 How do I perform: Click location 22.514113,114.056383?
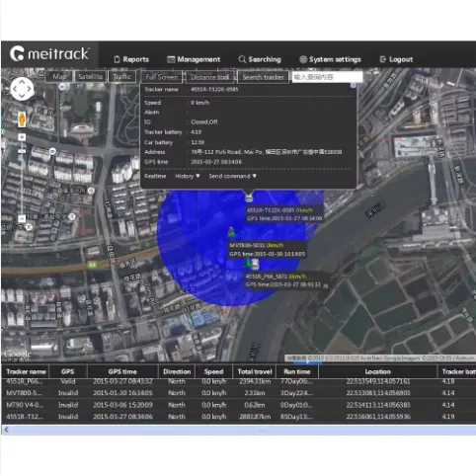coord(378,405)
